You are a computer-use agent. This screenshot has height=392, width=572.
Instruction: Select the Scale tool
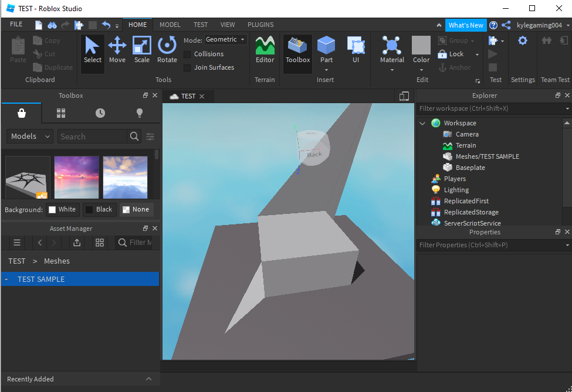(141, 50)
